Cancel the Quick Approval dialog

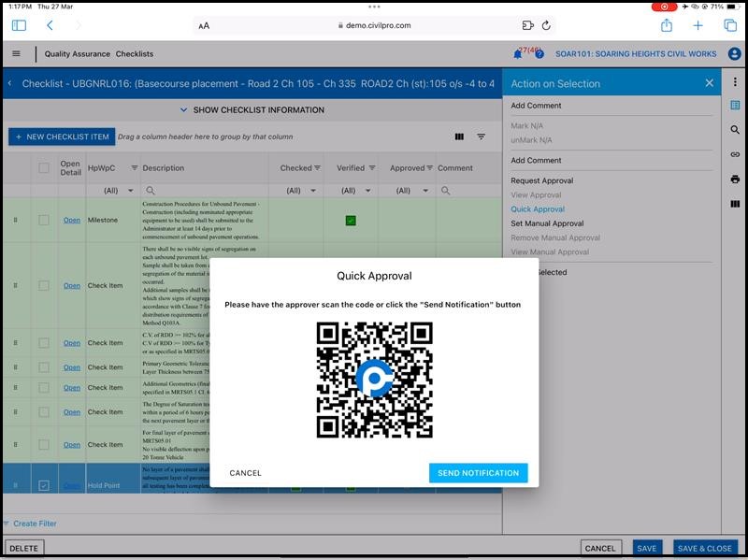(246, 473)
